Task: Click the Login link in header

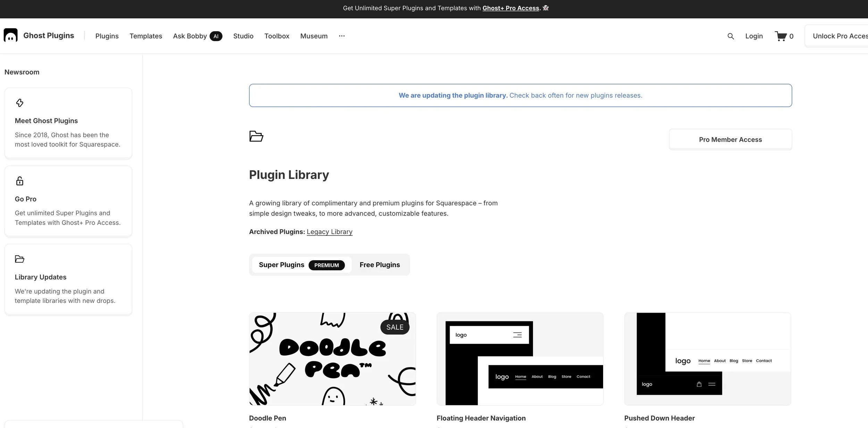Action: click(754, 36)
